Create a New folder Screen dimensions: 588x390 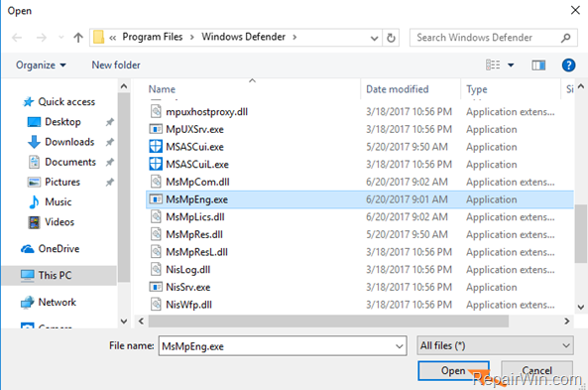coord(116,65)
